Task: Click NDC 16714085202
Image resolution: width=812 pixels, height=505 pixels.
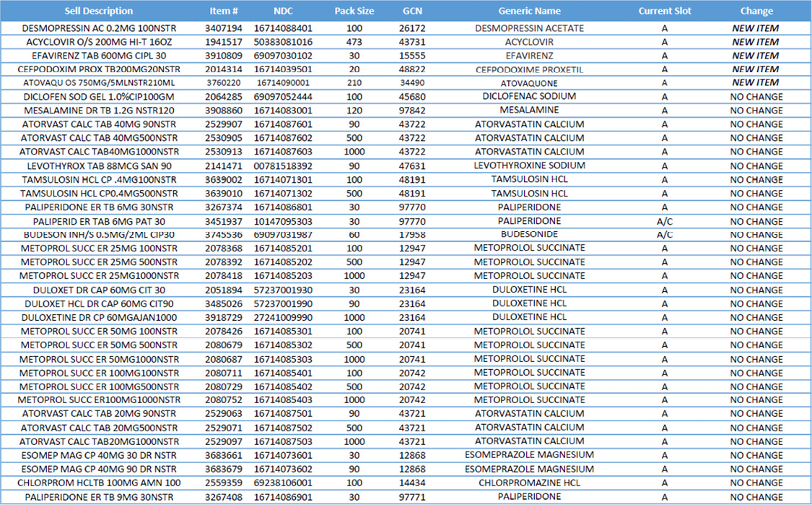Action: pos(283,262)
